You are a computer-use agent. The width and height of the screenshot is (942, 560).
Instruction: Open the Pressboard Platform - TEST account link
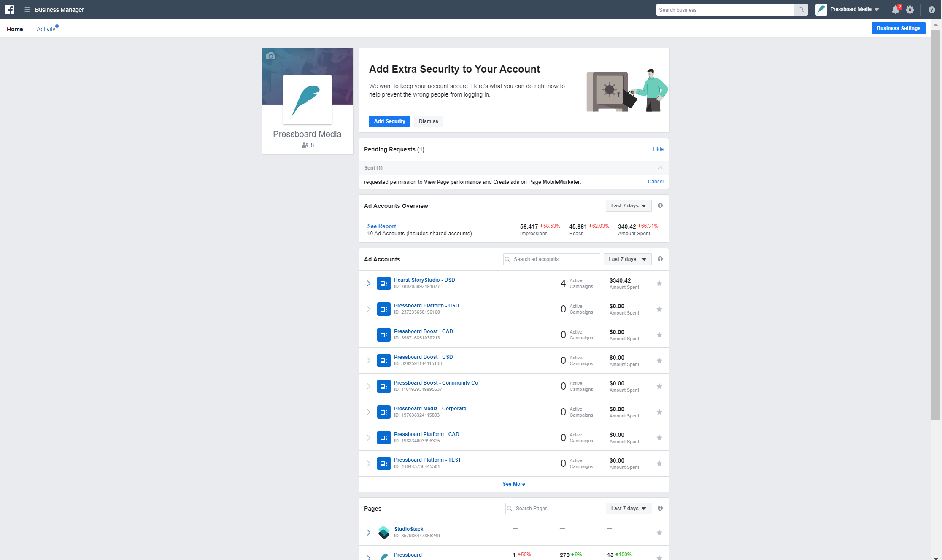pos(427,460)
